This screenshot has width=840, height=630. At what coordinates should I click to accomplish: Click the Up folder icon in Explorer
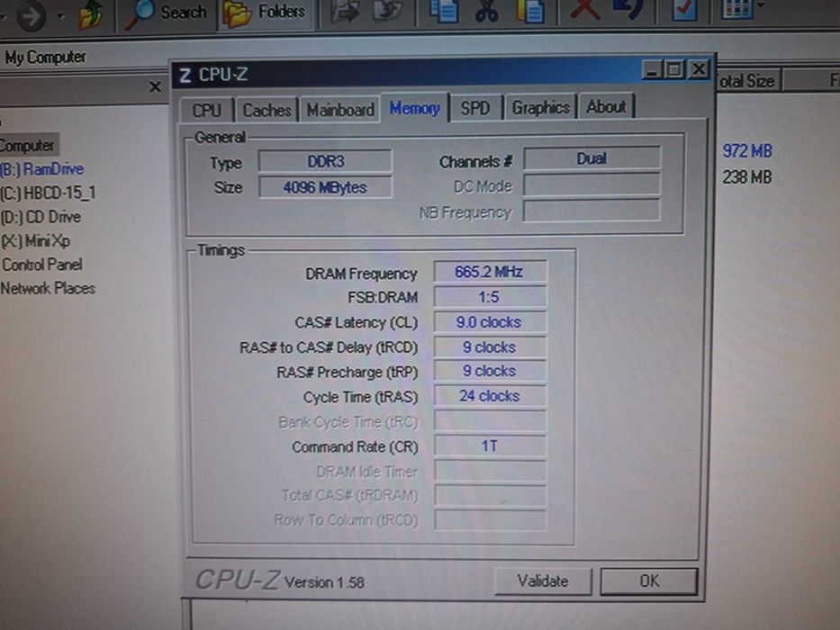91,14
